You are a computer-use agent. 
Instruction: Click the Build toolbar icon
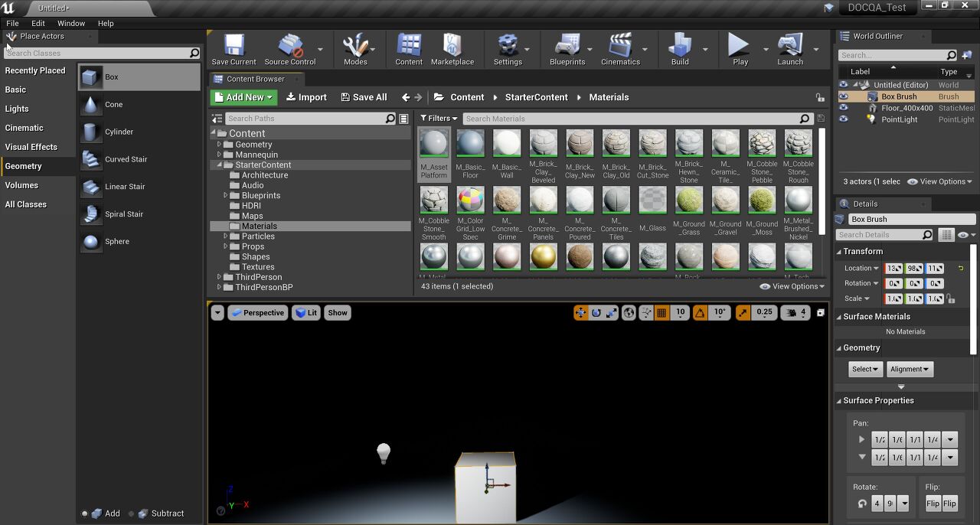click(x=680, y=50)
